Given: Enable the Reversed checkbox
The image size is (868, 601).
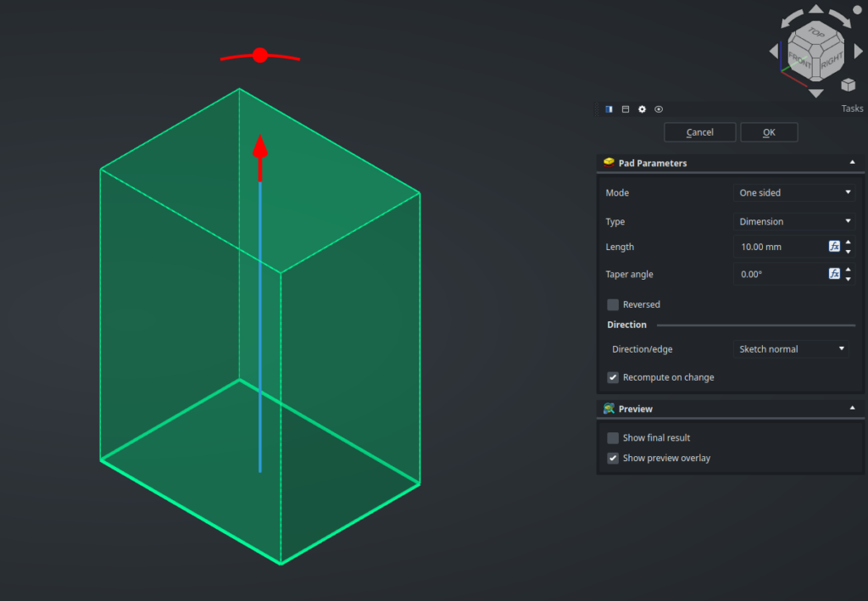Looking at the screenshot, I should [613, 304].
